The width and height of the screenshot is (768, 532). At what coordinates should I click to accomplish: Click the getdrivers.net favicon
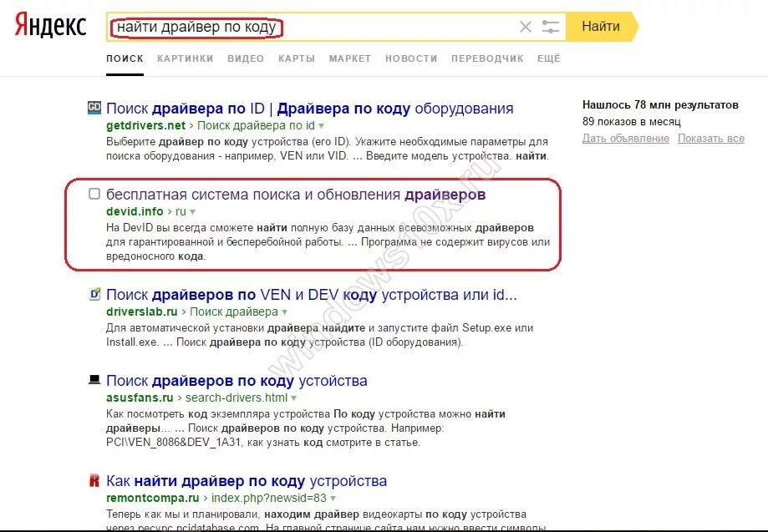pyautogui.click(x=94, y=108)
